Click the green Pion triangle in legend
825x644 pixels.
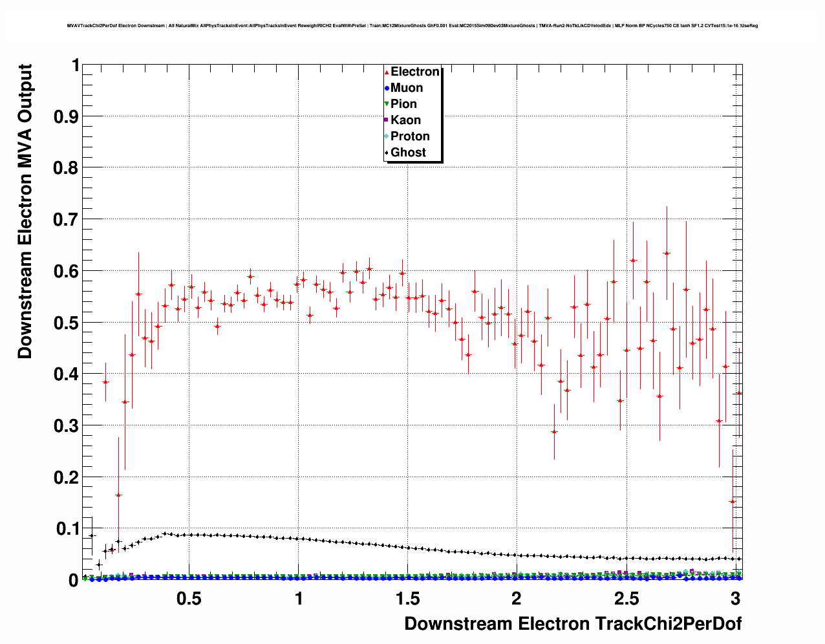coord(387,104)
